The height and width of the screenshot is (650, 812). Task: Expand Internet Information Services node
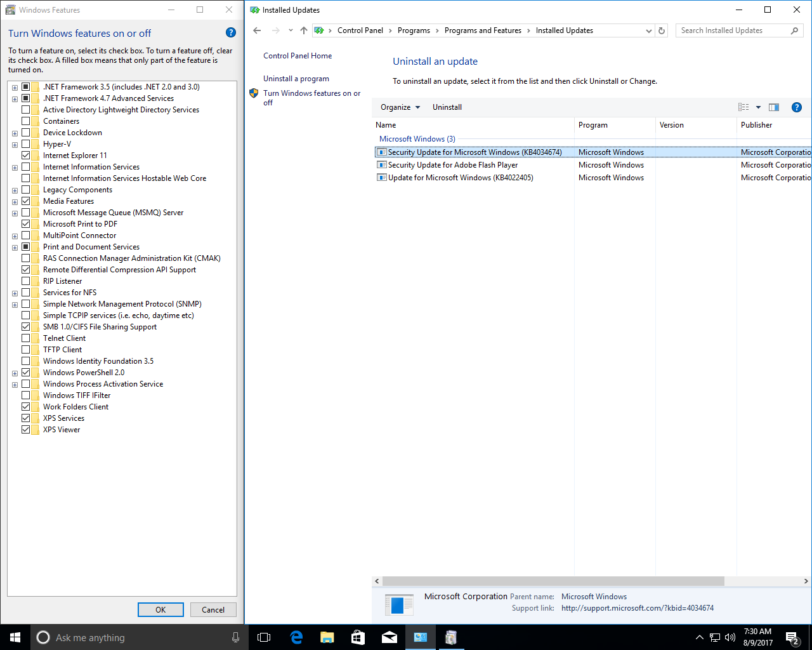[15, 168]
